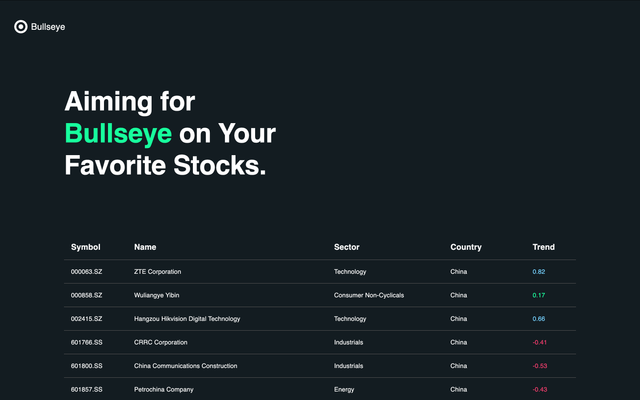Click the 0.66 trend value

pyautogui.click(x=538, y=319)
